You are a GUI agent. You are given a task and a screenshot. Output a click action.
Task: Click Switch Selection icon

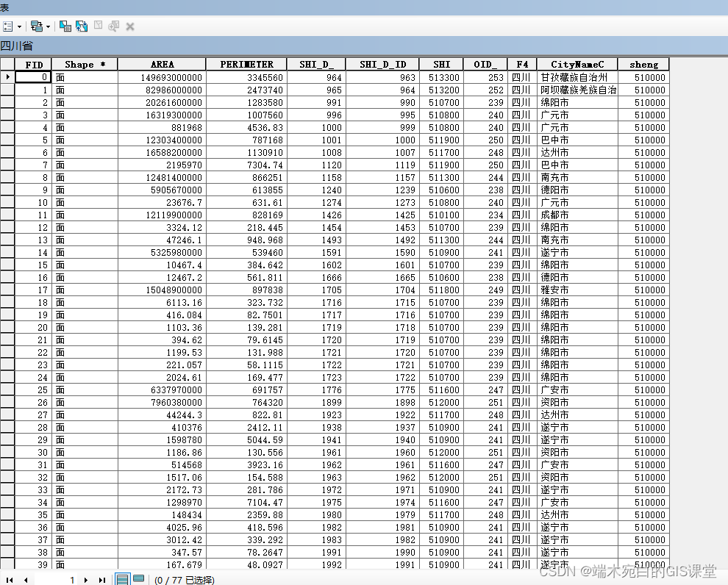tap(82, 26)
